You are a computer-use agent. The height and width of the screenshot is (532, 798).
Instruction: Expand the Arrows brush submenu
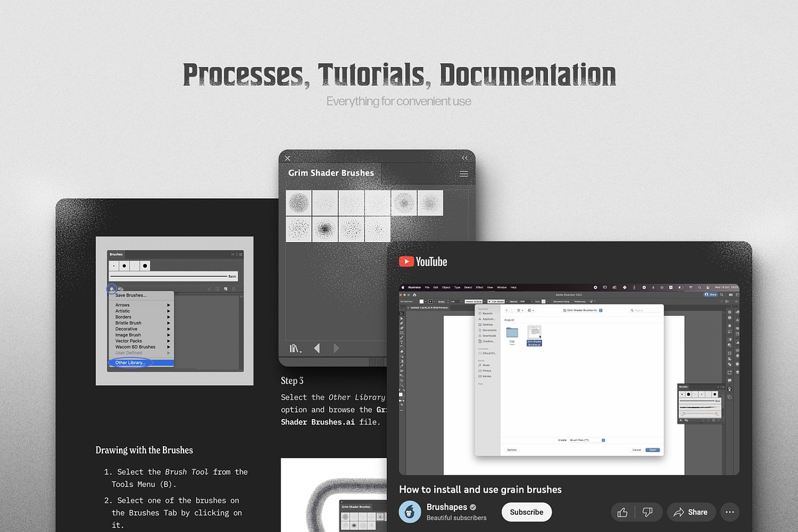pos(142,305)
